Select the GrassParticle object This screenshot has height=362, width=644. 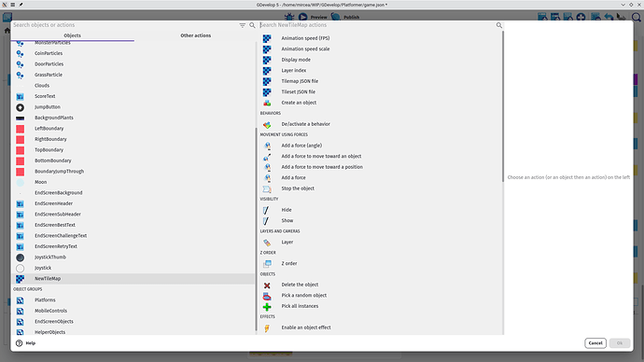tap(133, 75)
